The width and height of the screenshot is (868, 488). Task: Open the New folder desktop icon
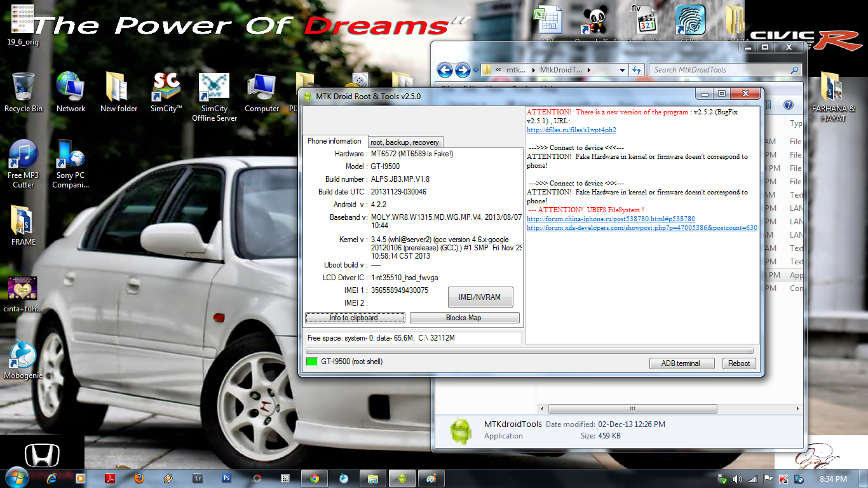point(118,92)
